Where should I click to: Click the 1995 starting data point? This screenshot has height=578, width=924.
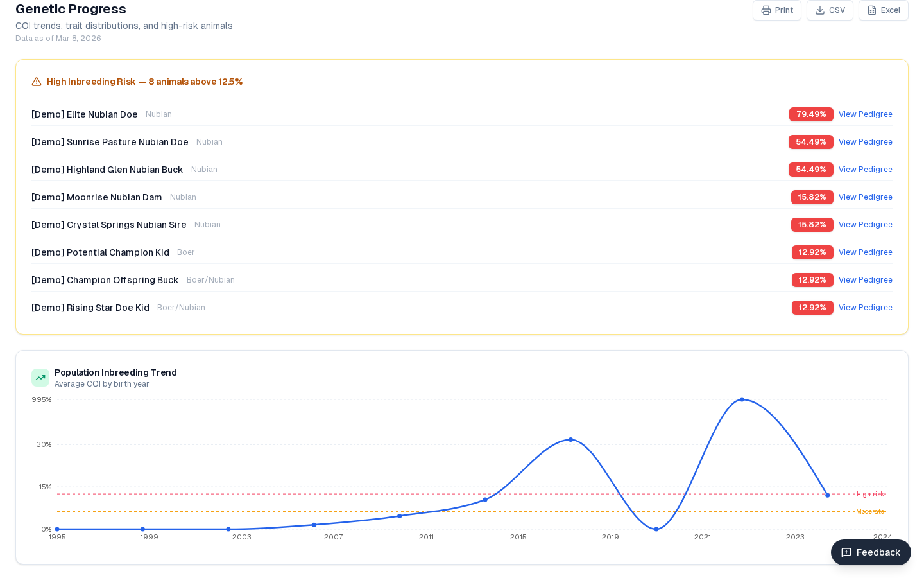(57, 529)
